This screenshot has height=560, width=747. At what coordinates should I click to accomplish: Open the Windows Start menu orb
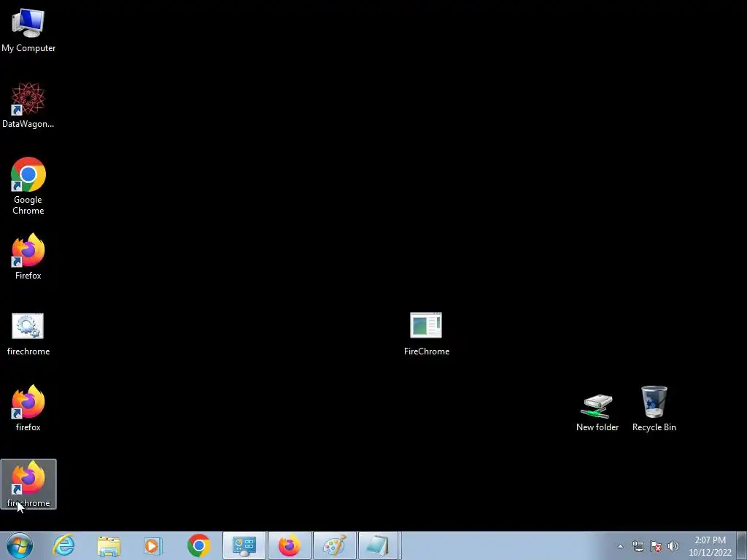20,545
